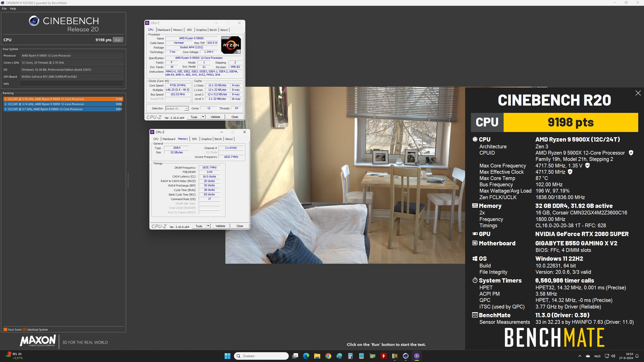Switch to Graphics tab in lower CPU-Z window

point(206,139)
